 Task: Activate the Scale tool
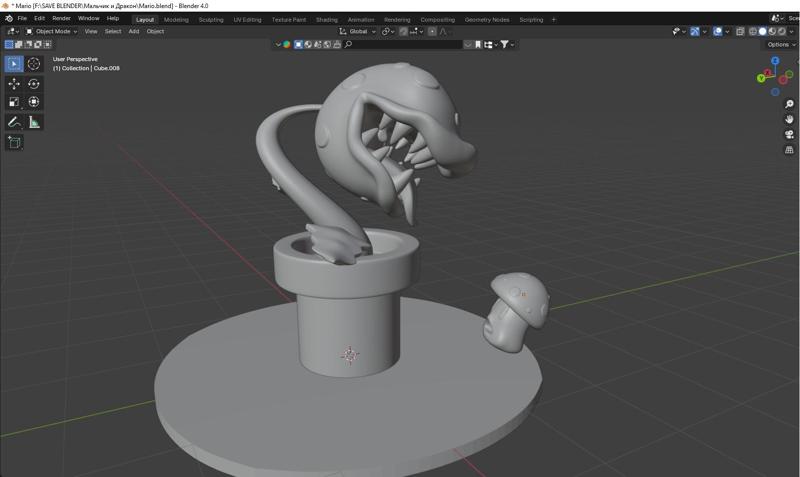14,102
